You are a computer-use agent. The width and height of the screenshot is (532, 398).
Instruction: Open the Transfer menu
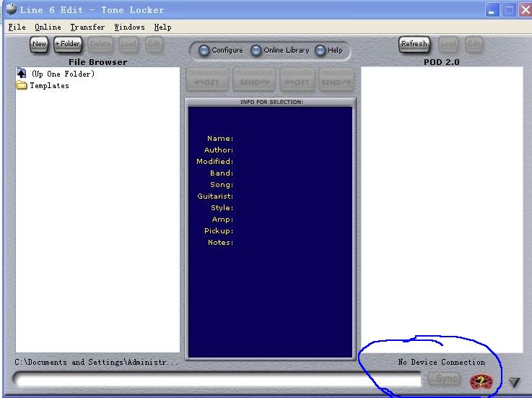pos(87,27)
